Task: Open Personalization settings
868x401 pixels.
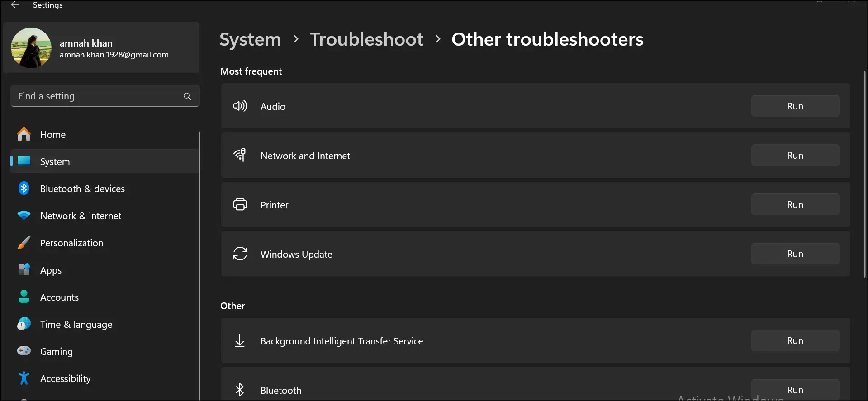Action: click(x=104, y=243)
